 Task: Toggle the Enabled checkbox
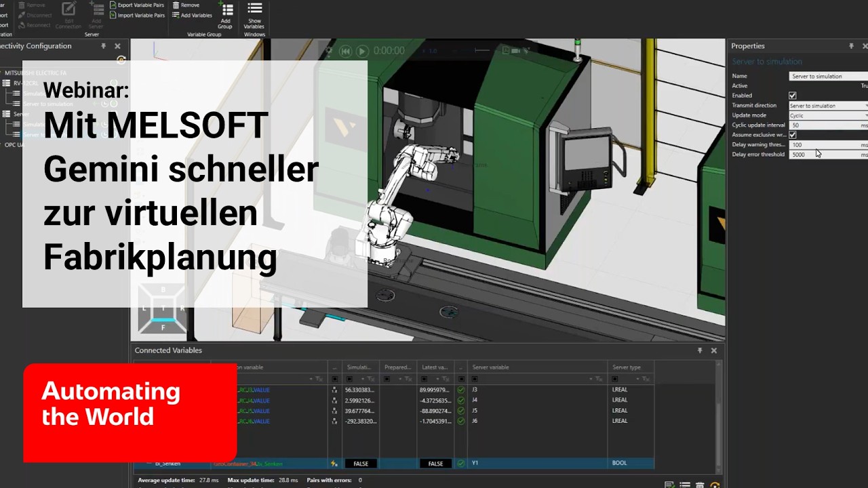click(793, 96)
